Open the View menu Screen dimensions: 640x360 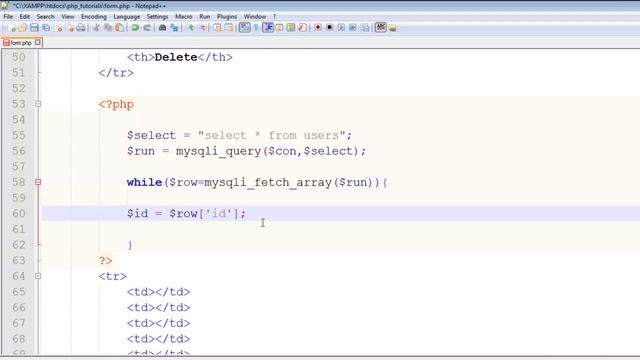(68, 17)
